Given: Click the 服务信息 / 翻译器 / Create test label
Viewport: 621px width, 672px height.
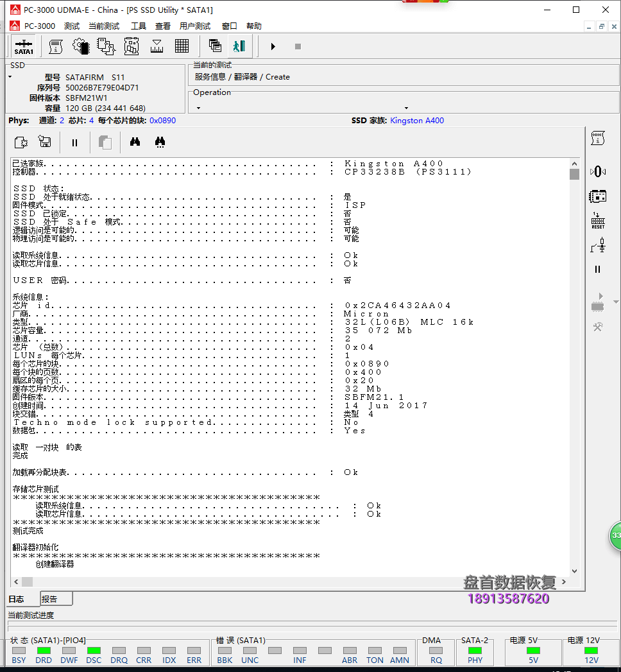Looking at the screenshot, I should tap(242, 77).
